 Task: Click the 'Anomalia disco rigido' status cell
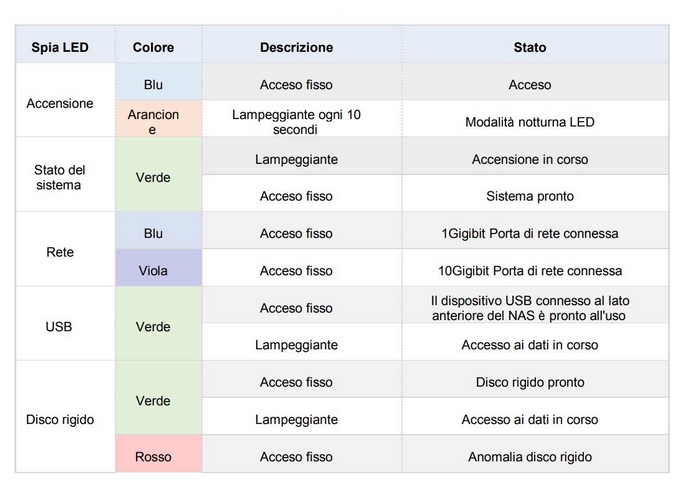(x=530, y=457)
